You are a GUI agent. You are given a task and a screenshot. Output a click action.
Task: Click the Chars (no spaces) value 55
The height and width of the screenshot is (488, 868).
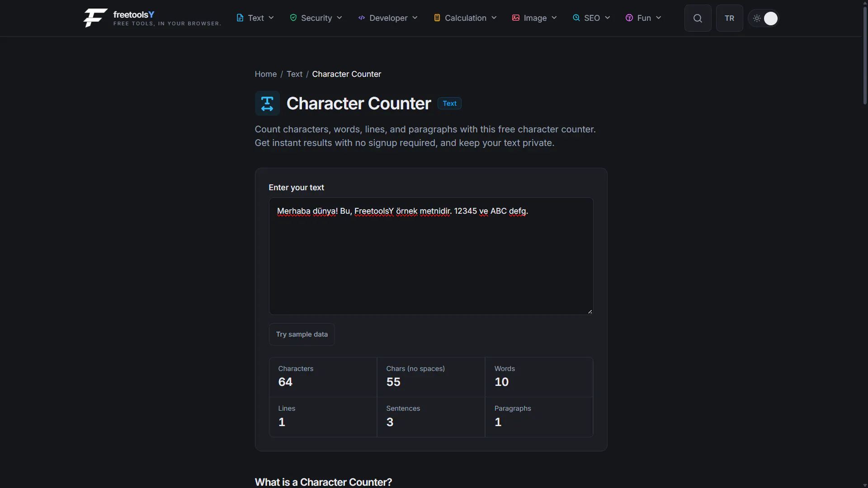(x=393, y=382)
